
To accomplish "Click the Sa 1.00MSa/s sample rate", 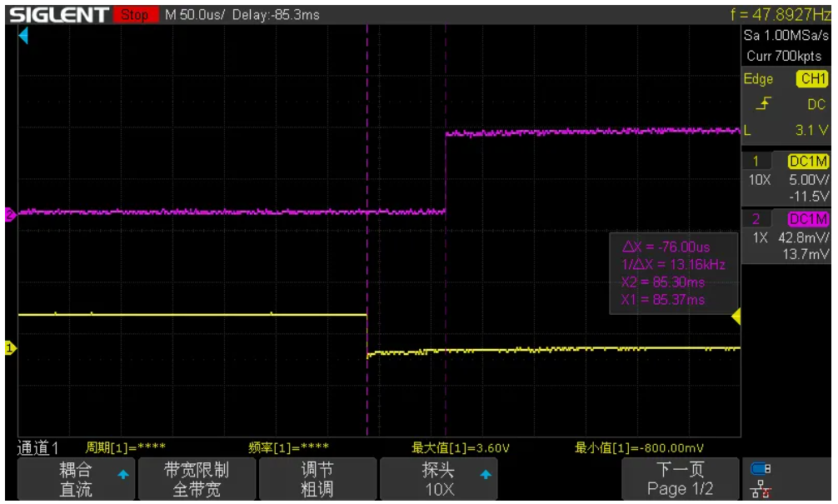I will [x=786, y=36].
